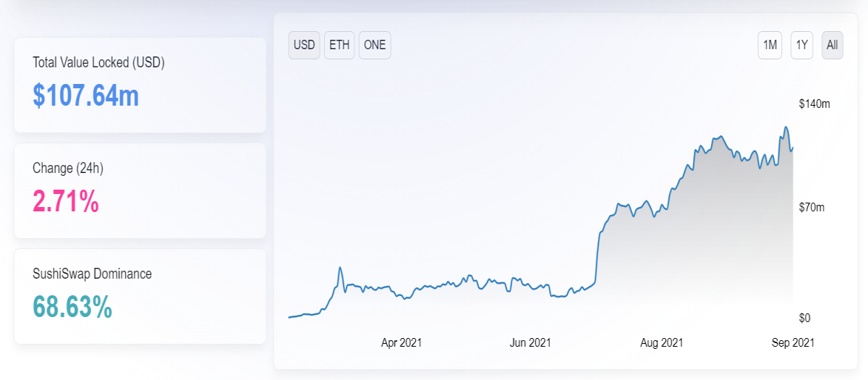
Task: Click the Jun 2021 axis label
Action: 530,342
